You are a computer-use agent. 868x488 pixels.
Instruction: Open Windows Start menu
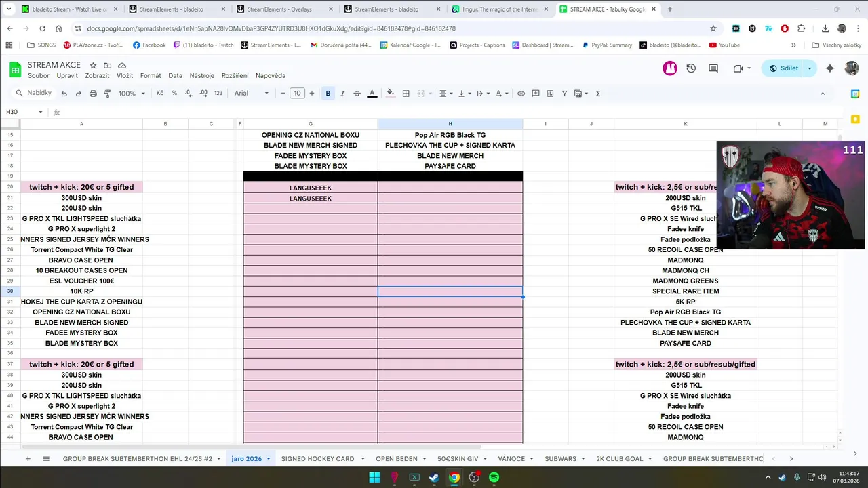(x=374, y=477)
